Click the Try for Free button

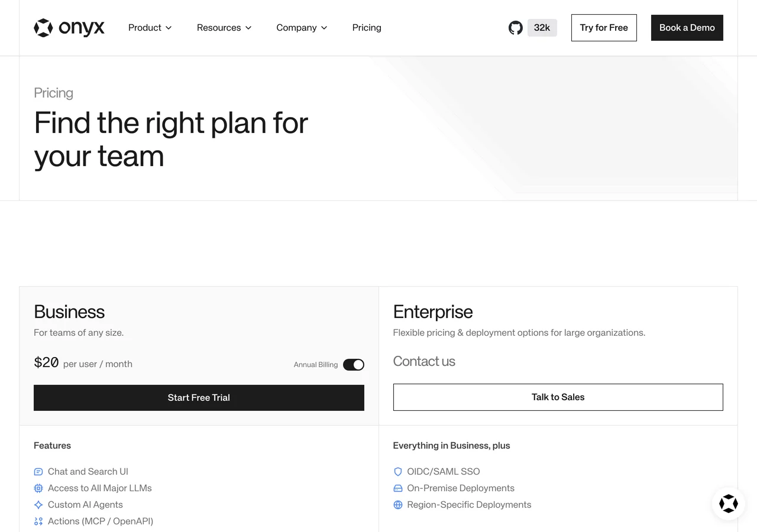click(x=604, y=28)
